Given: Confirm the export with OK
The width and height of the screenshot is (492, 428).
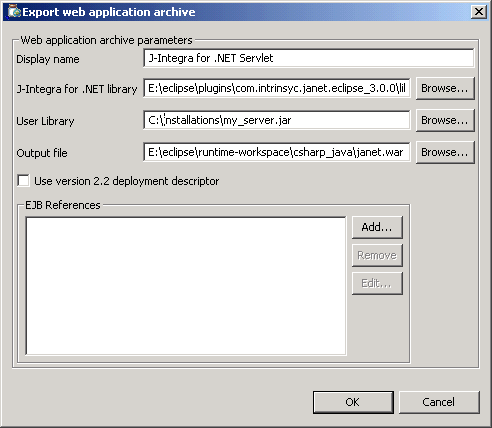Looking at the screenshot, I should pos(353,402).
